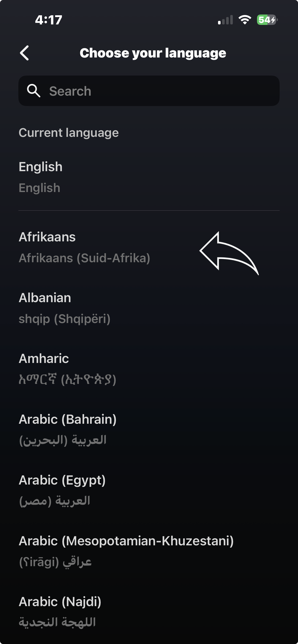
Task: Select Arabic (Egypt) option
Action: [62, 480]
